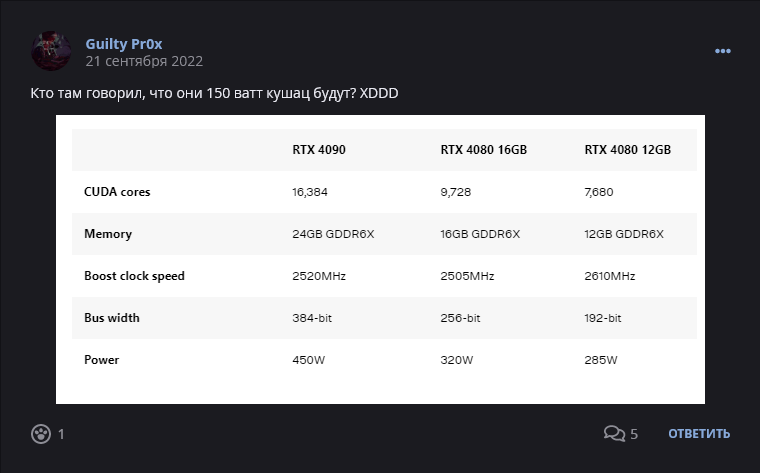Click the Power row label
Viewport: 760px width, 473px height.
(101, 360)
